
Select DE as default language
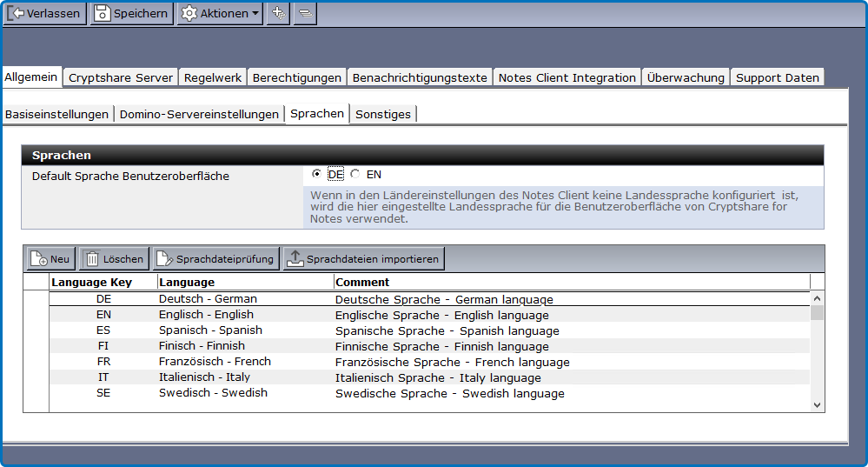click(x=316, y=174)
